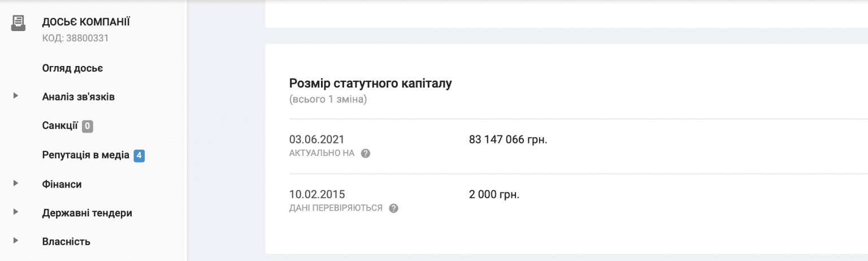Go to Репутація в медіа page

click(85, 155)
